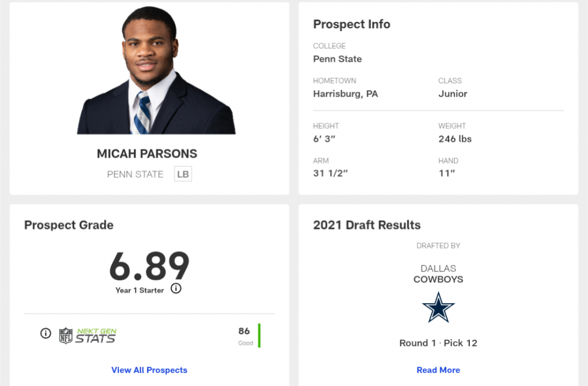
Task: Click the Next Gen Stats logo
Action: pos(95,335)
